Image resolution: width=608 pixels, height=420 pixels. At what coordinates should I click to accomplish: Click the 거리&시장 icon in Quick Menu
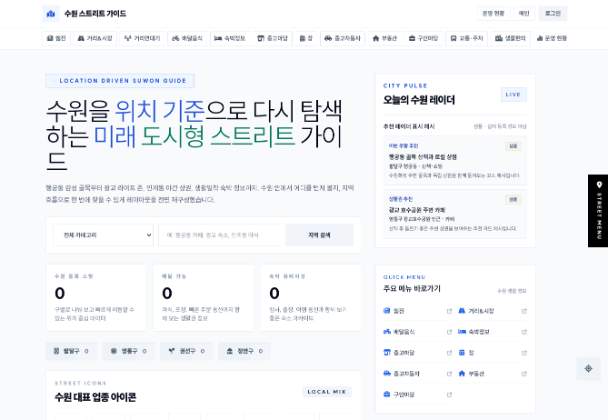coord(461,311)
